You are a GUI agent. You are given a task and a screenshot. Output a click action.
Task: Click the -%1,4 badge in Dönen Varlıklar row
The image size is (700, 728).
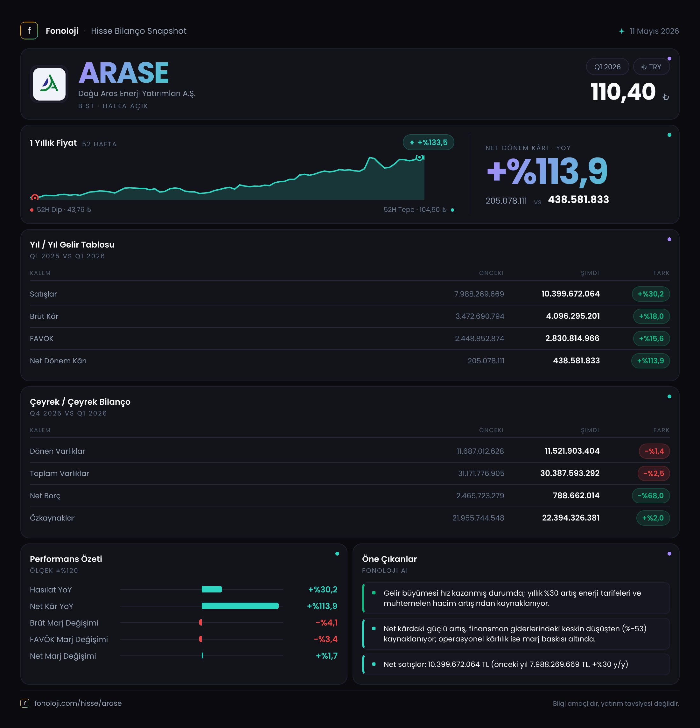click(x=654, y=451)
